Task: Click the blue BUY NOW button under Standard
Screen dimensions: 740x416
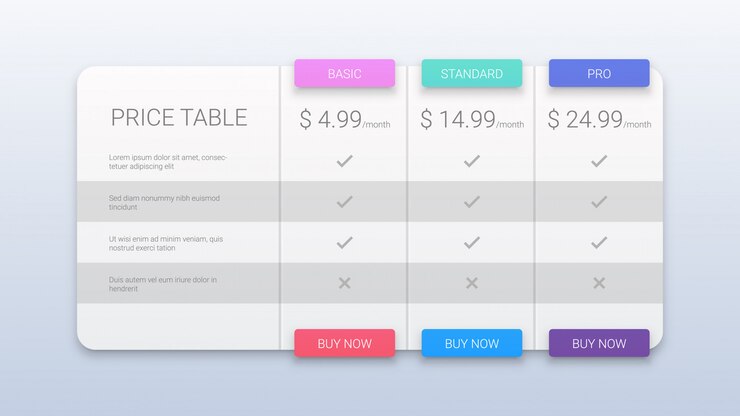Action: click(472, 343)
